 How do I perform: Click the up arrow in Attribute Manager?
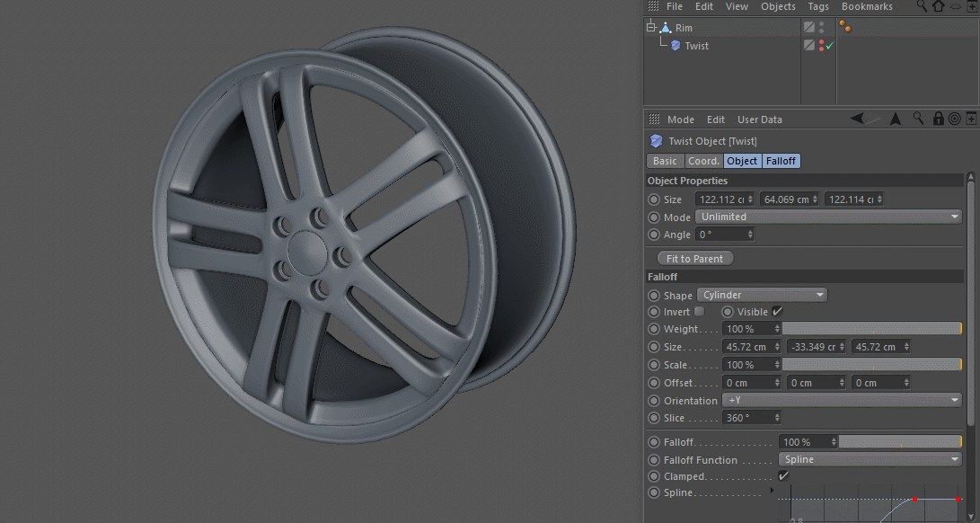click(896, 119)
